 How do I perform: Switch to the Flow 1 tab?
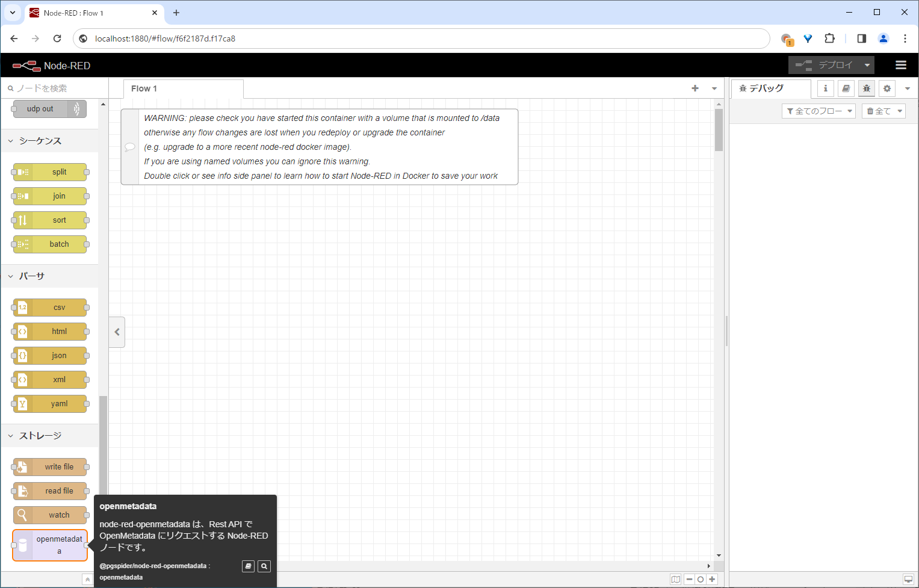click(x=183, y=88)
